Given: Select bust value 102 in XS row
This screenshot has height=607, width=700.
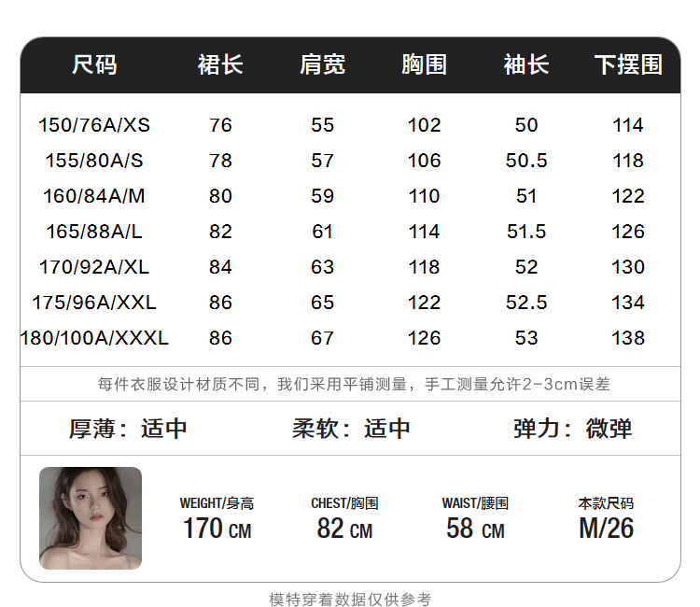Looking at the screenshot, I should pos(424,125).
